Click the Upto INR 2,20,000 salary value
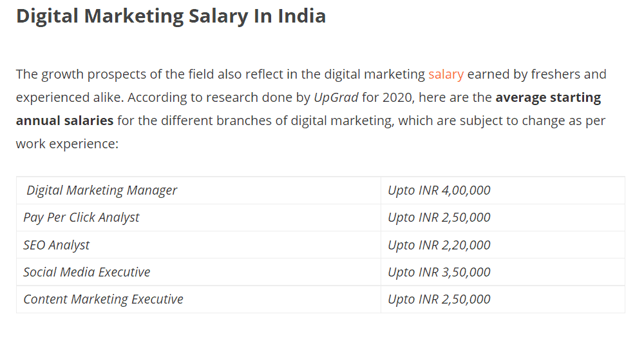 (x=439, y=245)
